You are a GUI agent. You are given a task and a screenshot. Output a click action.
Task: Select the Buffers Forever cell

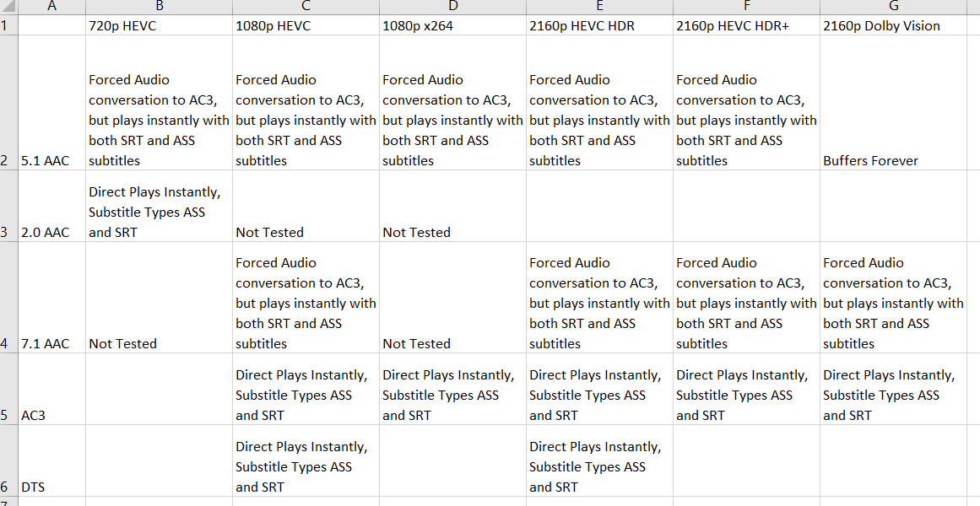894,103
